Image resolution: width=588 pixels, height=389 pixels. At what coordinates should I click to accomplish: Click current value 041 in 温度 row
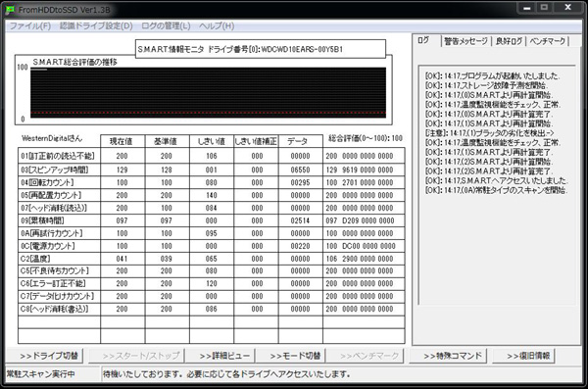122,259
